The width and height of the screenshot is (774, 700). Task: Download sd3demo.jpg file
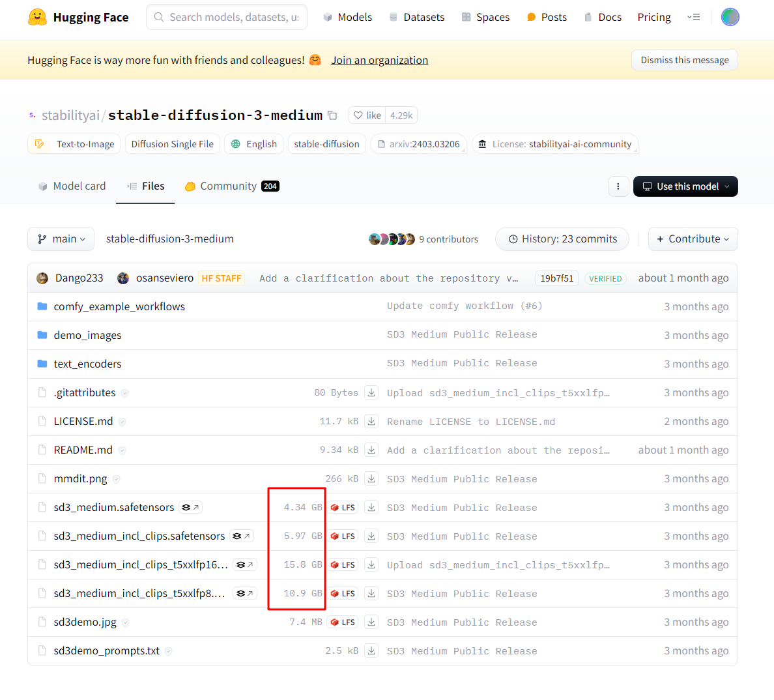(x=371, y=622)
